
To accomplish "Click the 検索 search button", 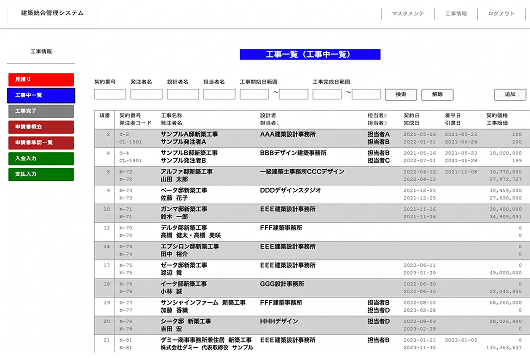I will (401, 95).
